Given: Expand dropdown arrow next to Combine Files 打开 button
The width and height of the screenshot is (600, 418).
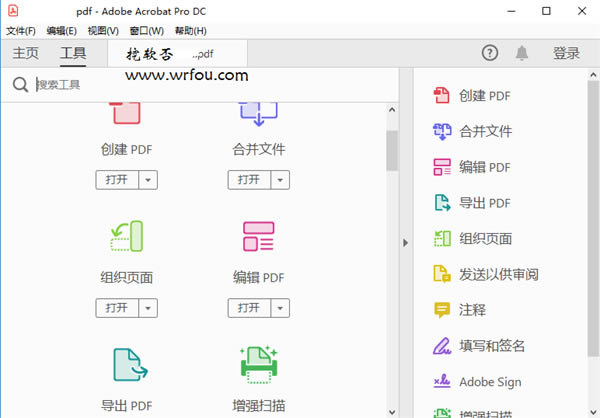Looking at the screenshot, I should (281, 180).
